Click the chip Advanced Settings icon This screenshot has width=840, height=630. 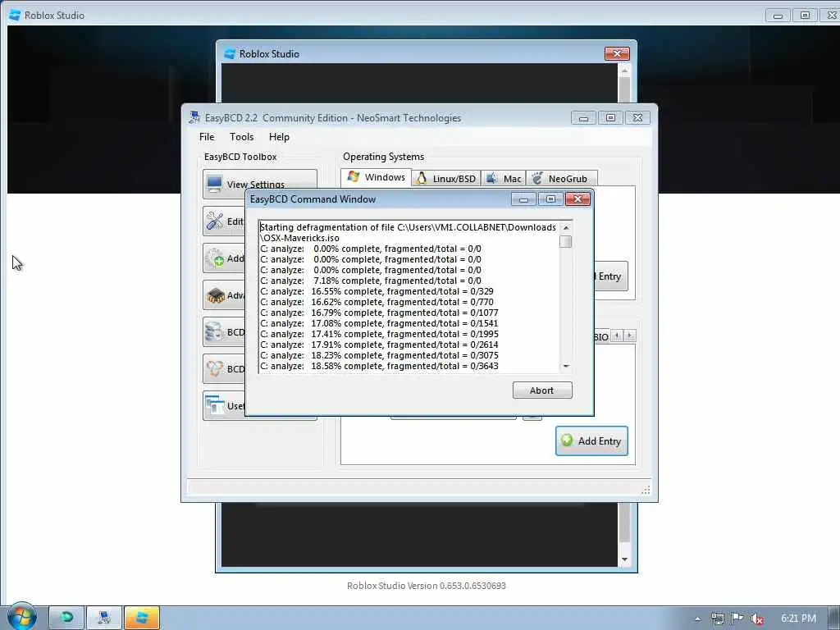pyautogui.click(x=216, y=295)
